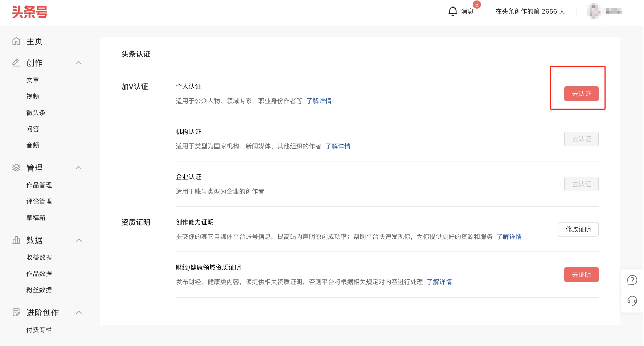Open the help question mark icon
The height and width of the screenshot is (346, 644).
click(632, 280)
